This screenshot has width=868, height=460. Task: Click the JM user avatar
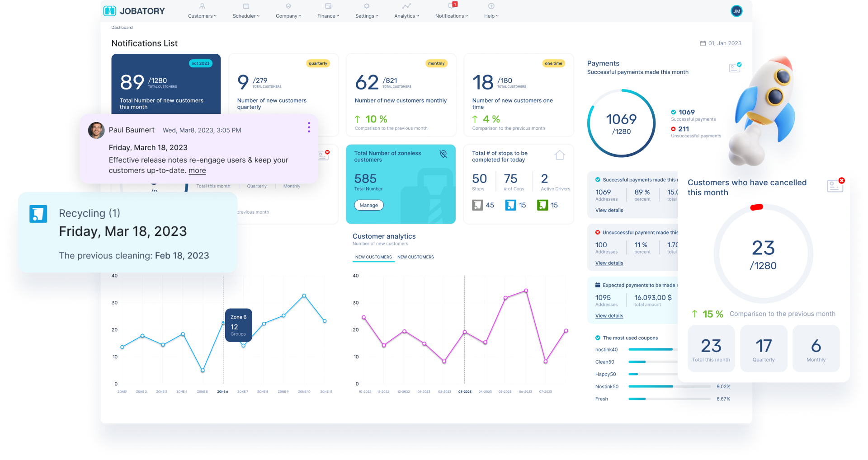pos(736,11)
